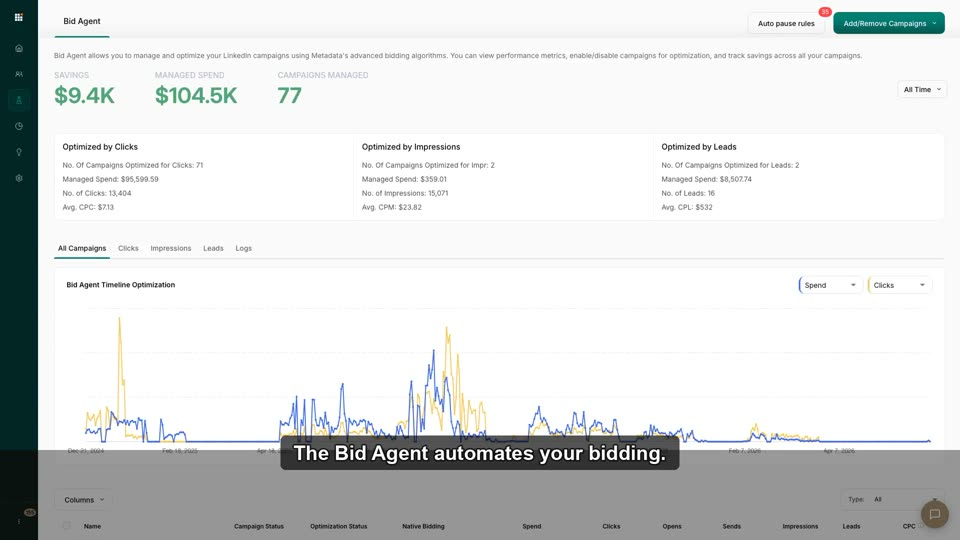The width and height of the screenshot is (960, 540).
Task: Open the settings gear sidebar icon
Action: point(18,178)
